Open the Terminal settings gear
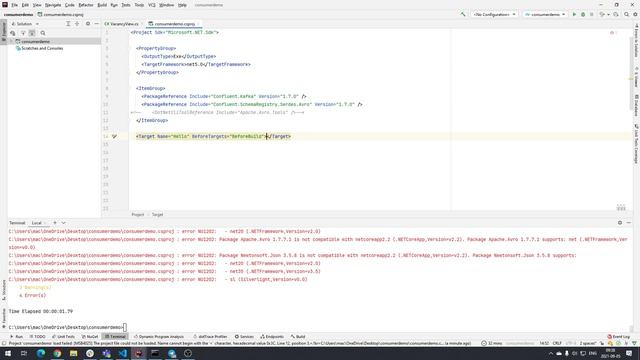This screenshot has height=360, width=640. pos(620,223)
